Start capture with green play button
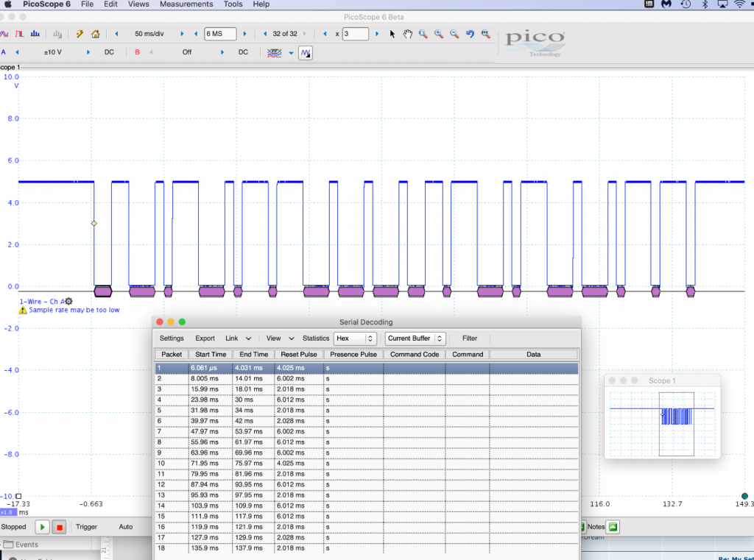 click(42, 528)
